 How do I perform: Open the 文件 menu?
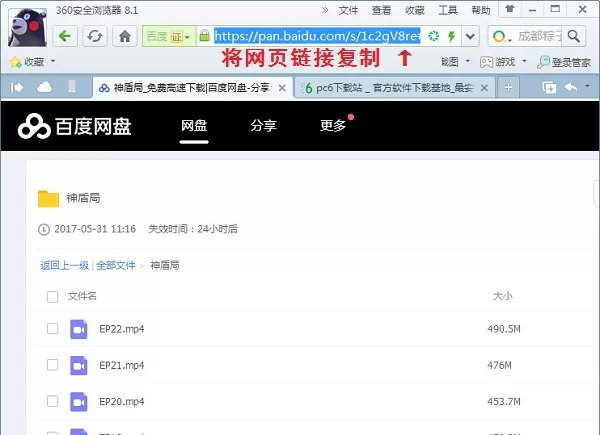[348, 10]
